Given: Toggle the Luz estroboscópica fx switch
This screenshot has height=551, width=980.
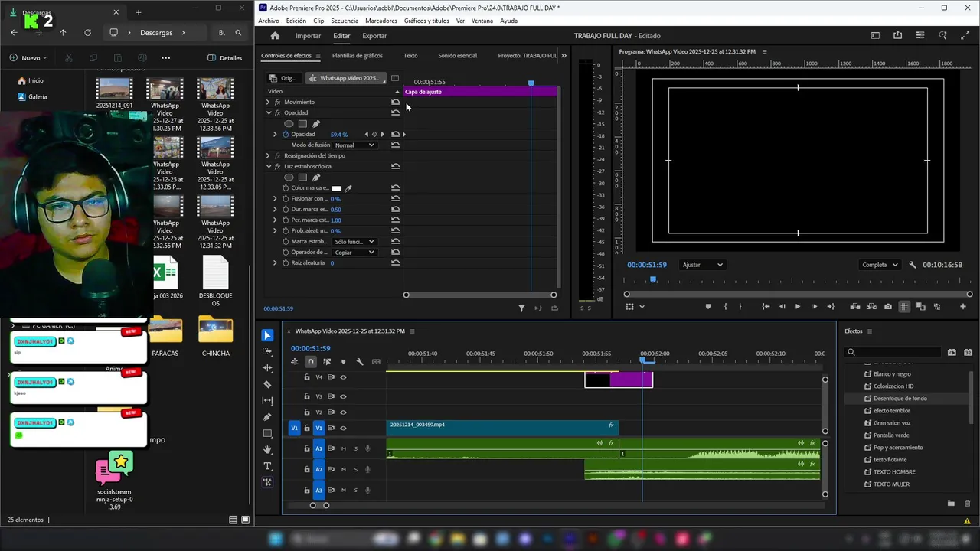Looking at the screenshot, I should click(278, 167).
